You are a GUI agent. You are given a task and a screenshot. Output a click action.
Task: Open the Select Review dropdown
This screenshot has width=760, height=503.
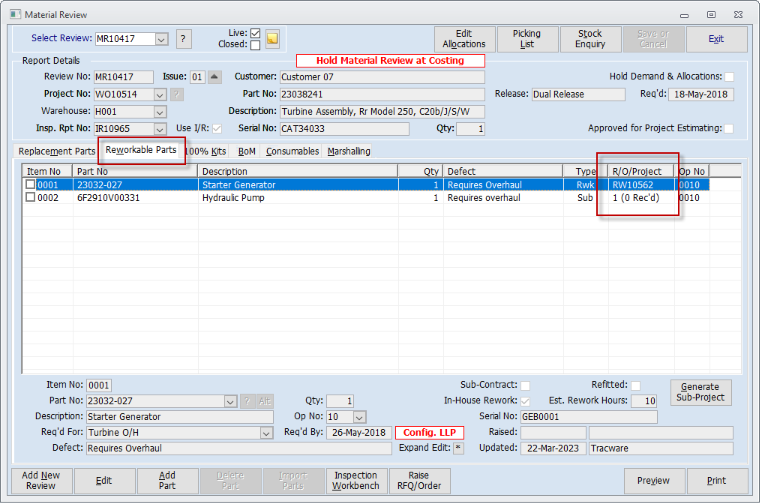coord(161,39)
